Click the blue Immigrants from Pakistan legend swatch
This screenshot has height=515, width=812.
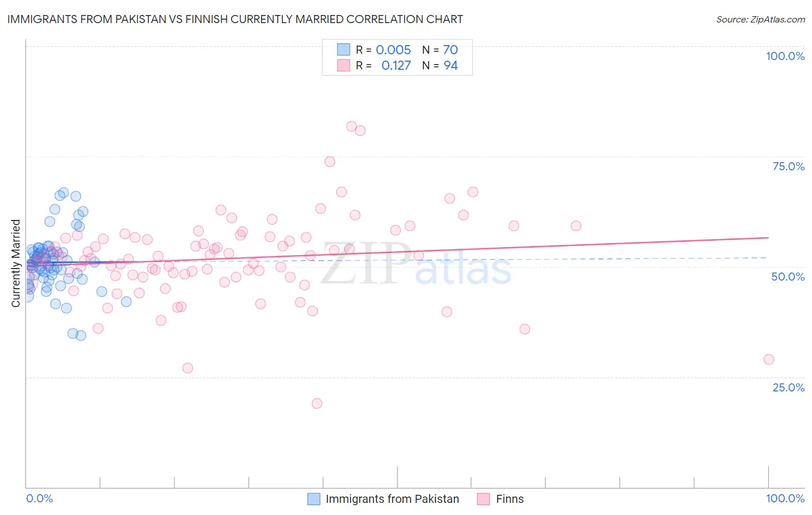tap(314, 499)
